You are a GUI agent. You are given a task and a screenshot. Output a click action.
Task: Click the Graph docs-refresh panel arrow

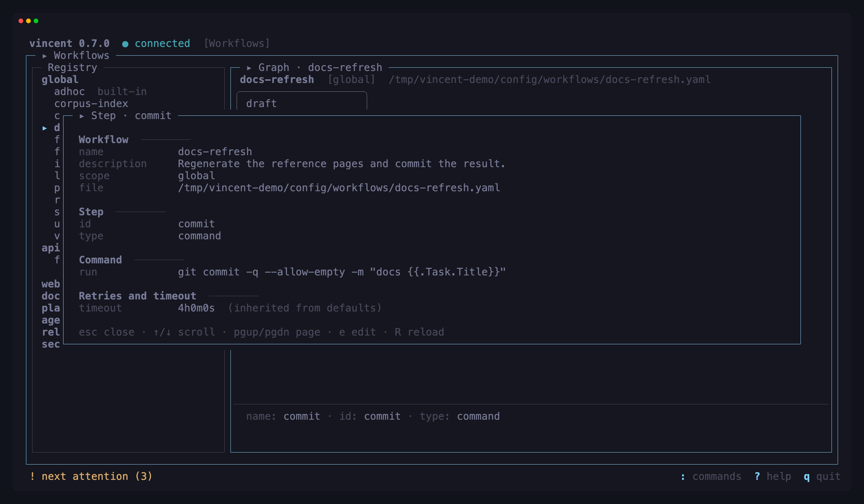tap(249, 68)
